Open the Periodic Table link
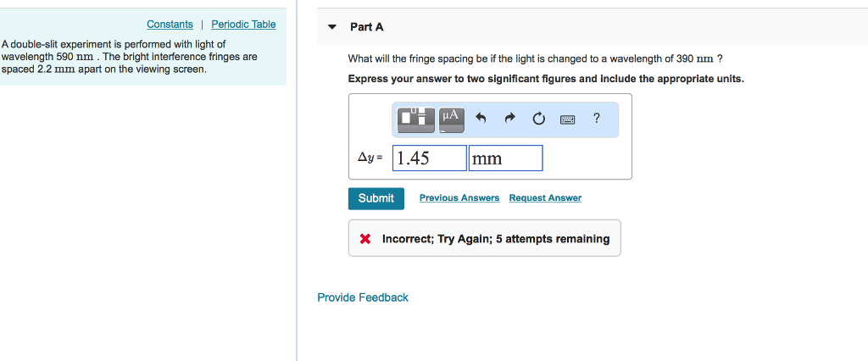Image resolution: width=868 pixels, height=361 pixels. tap(243, 25)
